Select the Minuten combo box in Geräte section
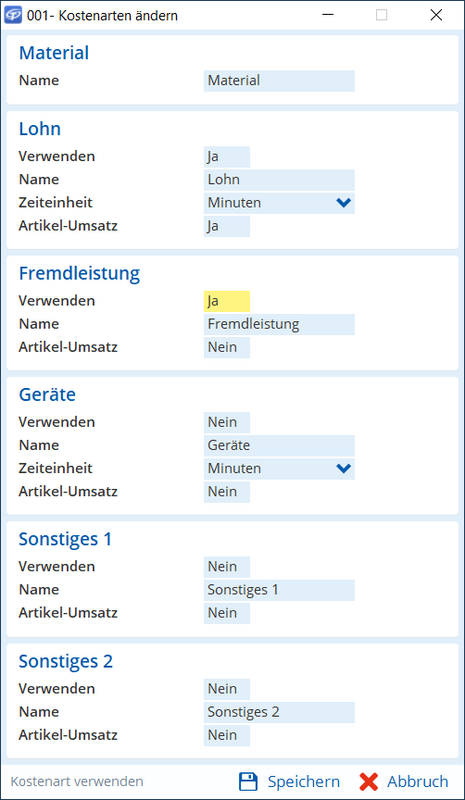This screenshot has width=465, height=800. (x=279, y=468)
